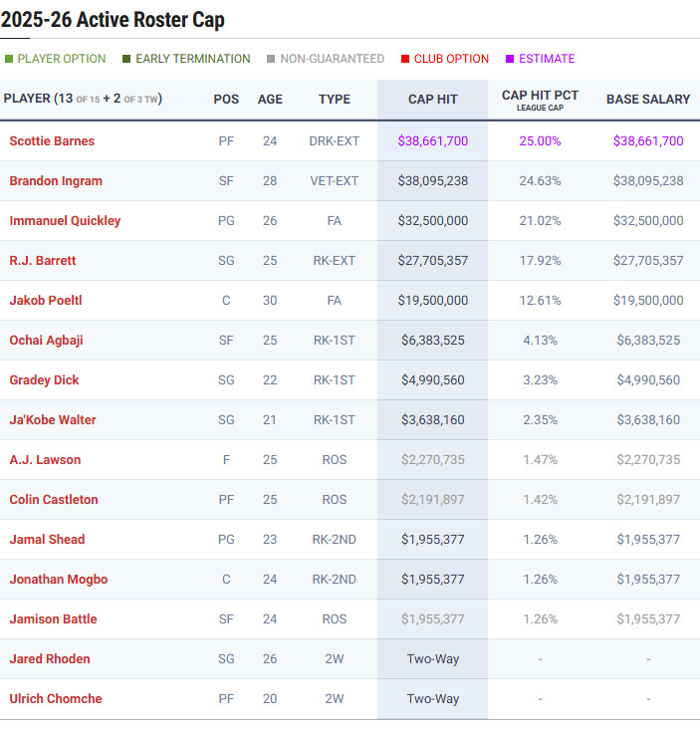The height and width of the screenshot is (732, 700).
Task: Click gray NON-GUARANTEED legend swatch
Action: point(271,59)
